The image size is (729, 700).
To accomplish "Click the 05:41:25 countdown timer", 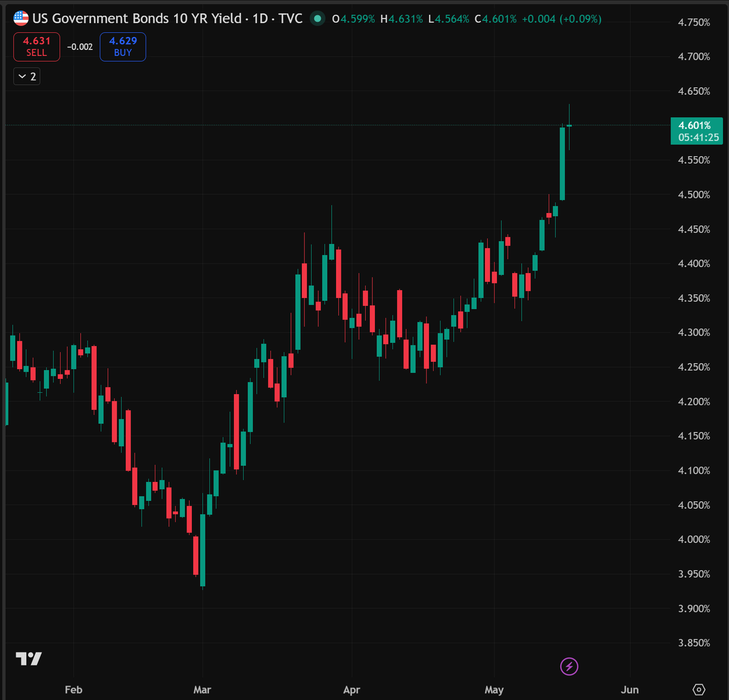I will coord(699,138).
